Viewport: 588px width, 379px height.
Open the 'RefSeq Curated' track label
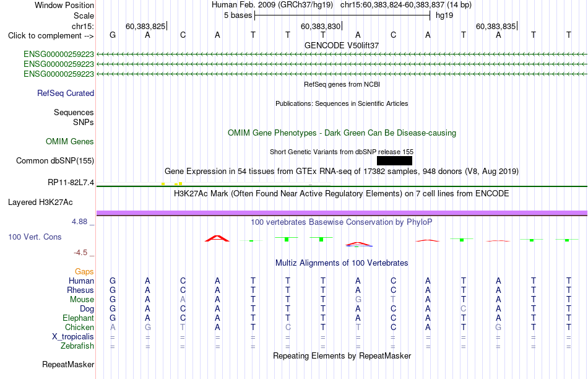[66, 93]
